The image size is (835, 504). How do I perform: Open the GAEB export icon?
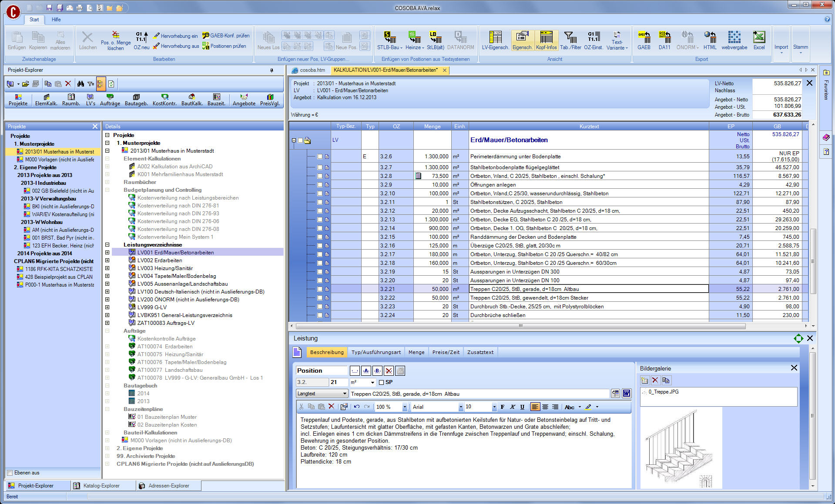point(644,40)
